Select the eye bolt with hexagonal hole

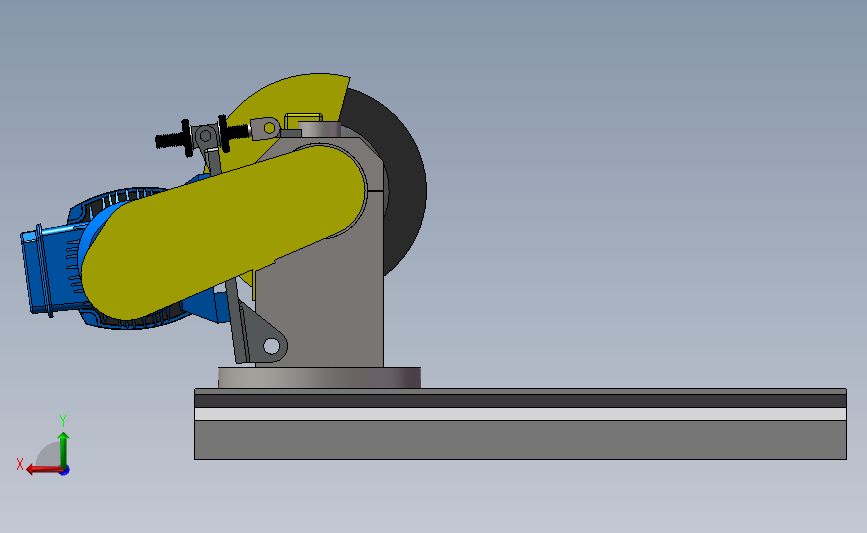click(x=265, y=129)
